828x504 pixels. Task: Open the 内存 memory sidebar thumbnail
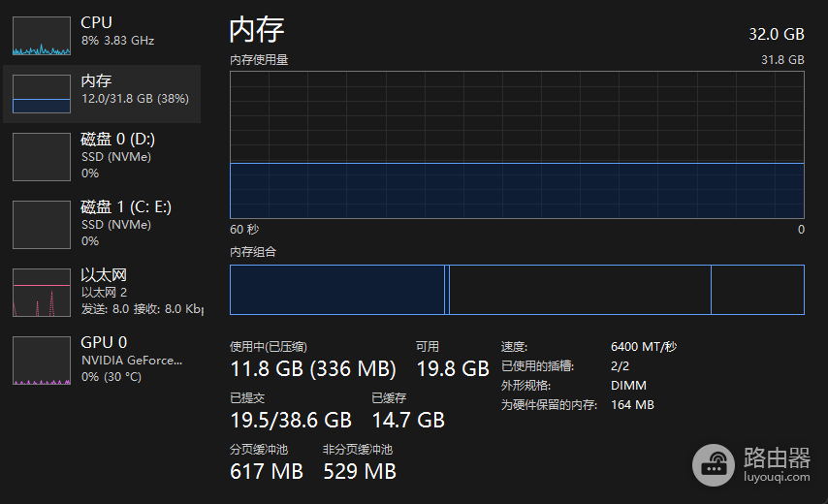tap(42, 94)
